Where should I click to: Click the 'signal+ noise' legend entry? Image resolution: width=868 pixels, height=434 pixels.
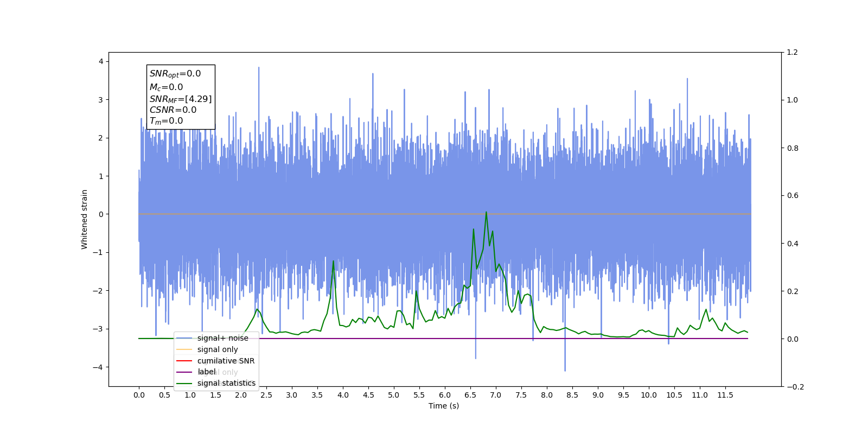pyautogui.click(x=222, y=338)
